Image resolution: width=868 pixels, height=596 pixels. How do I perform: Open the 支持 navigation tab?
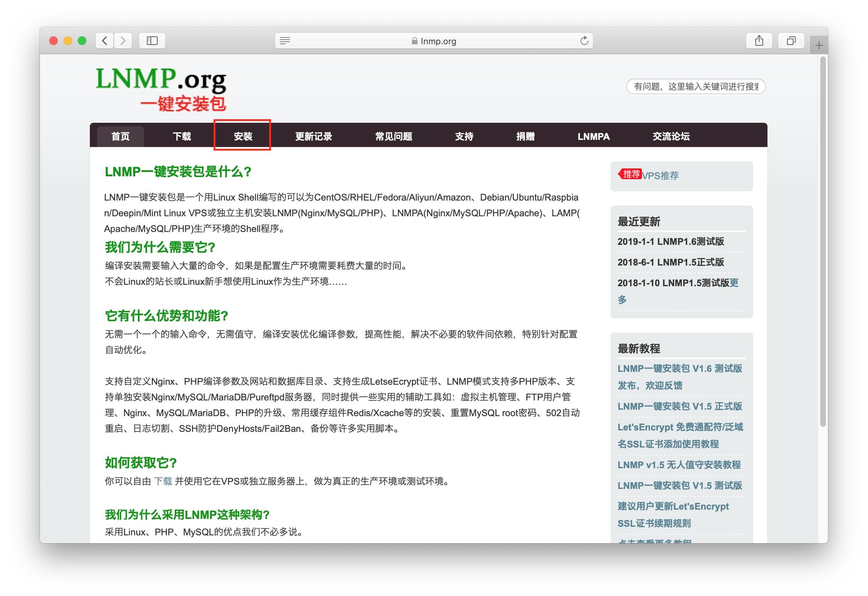464,136
